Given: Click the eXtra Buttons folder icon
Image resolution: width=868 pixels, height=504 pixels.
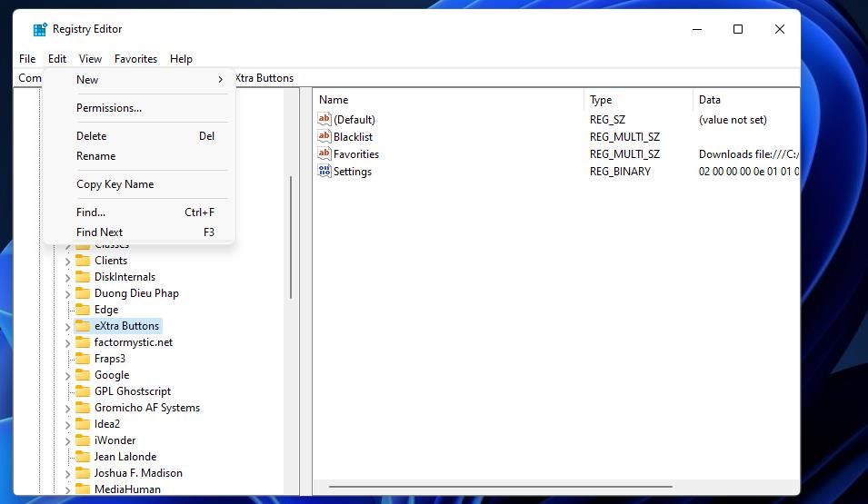Looking at the screenshot, I should [x=83, y=326].
